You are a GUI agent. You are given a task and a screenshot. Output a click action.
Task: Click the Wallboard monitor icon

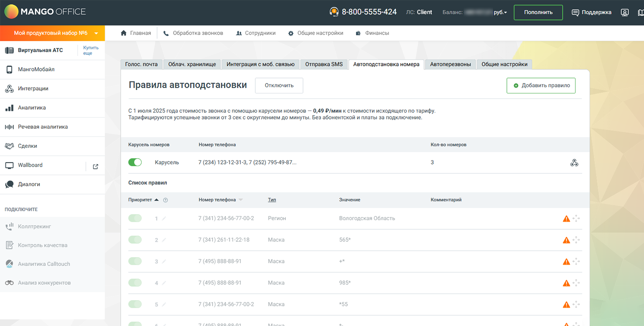pos(9,165)
